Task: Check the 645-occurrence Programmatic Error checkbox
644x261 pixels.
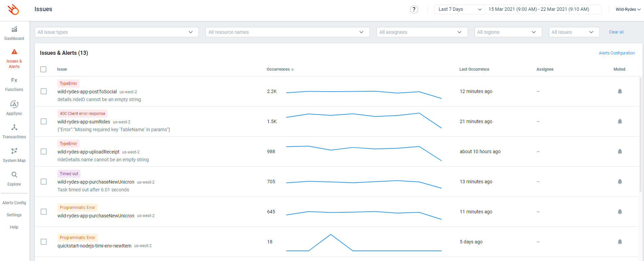Action: pyautogui.click(x=44, y=212)
